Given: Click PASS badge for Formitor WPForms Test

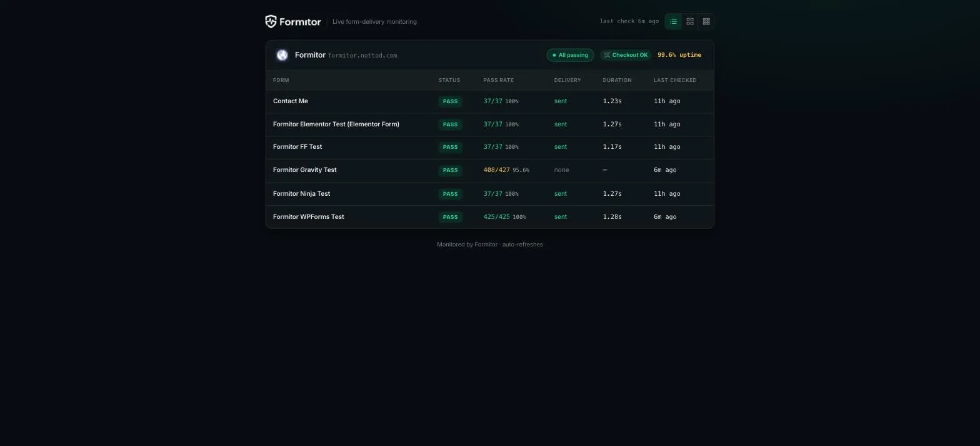Looking at the screenshot, I should click(x=450, y=217).
